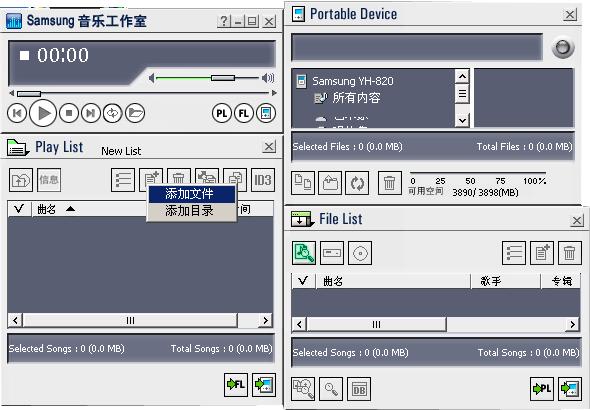Sort File List by 专辑 column
590x410 pixels.
tap(561, 281)
